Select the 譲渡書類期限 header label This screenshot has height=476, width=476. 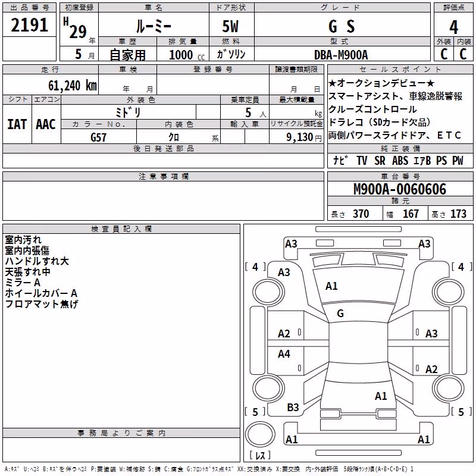click(x=296, y=69)
